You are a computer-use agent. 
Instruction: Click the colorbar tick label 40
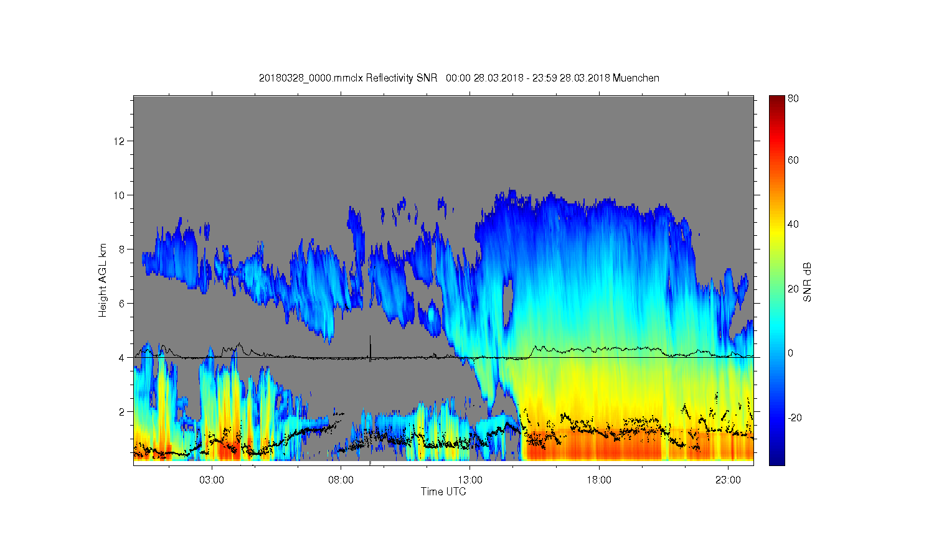(793, 224)
